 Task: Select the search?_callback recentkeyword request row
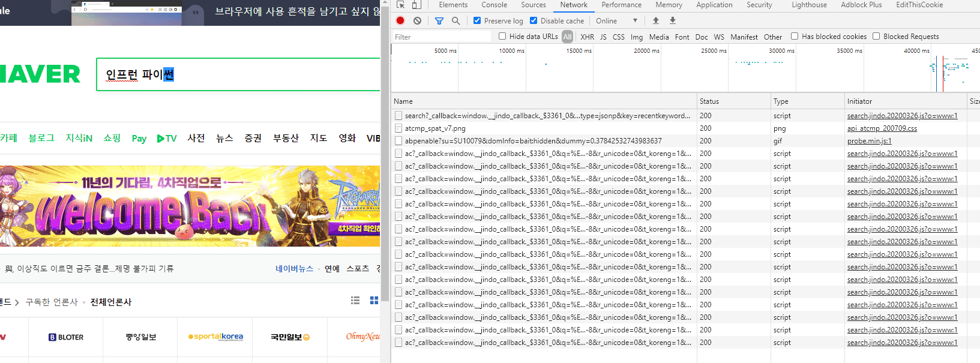point(685,116)
